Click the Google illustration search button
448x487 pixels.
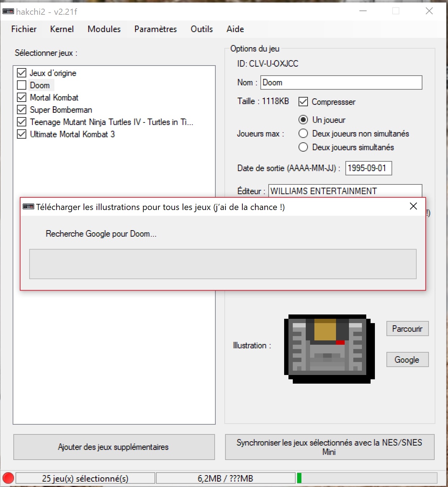[x=407, y=359]
